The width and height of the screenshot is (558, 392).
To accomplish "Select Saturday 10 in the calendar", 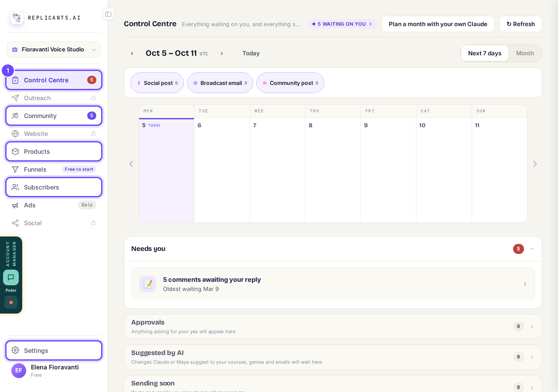I will tap(444, 170).
